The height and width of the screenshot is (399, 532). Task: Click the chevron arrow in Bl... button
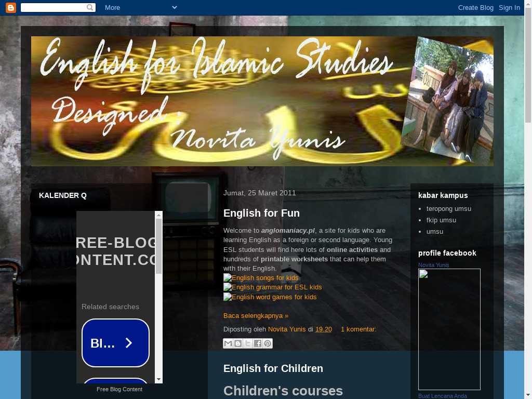click(x=129, y=343)
